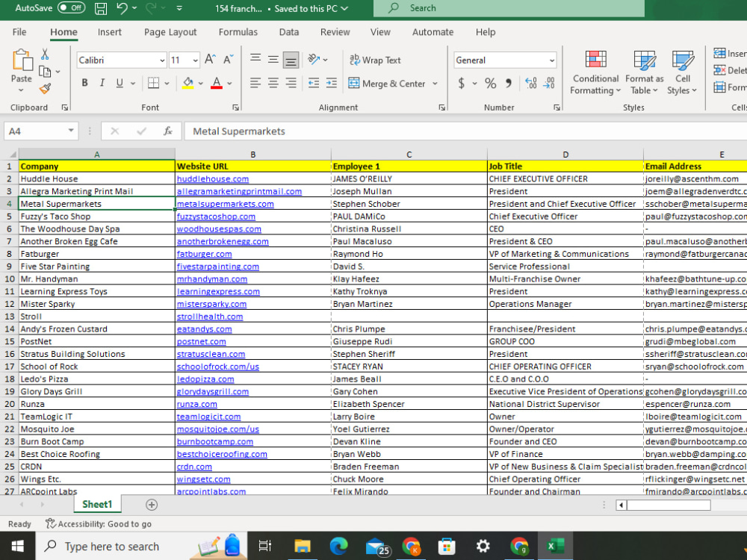Increase font size with the larger A icon
The image size is (747, 560).
[x=210, y=59]
